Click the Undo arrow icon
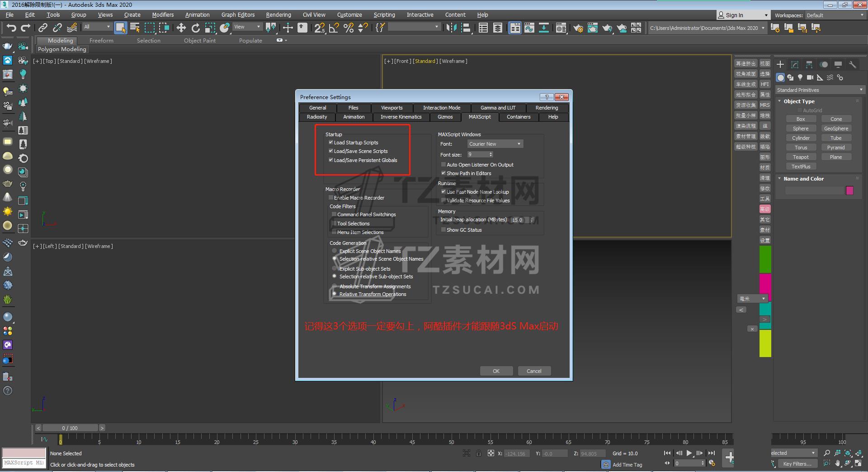Image resolution: width=868 pixels, height=472 pixels. [11, 28]
